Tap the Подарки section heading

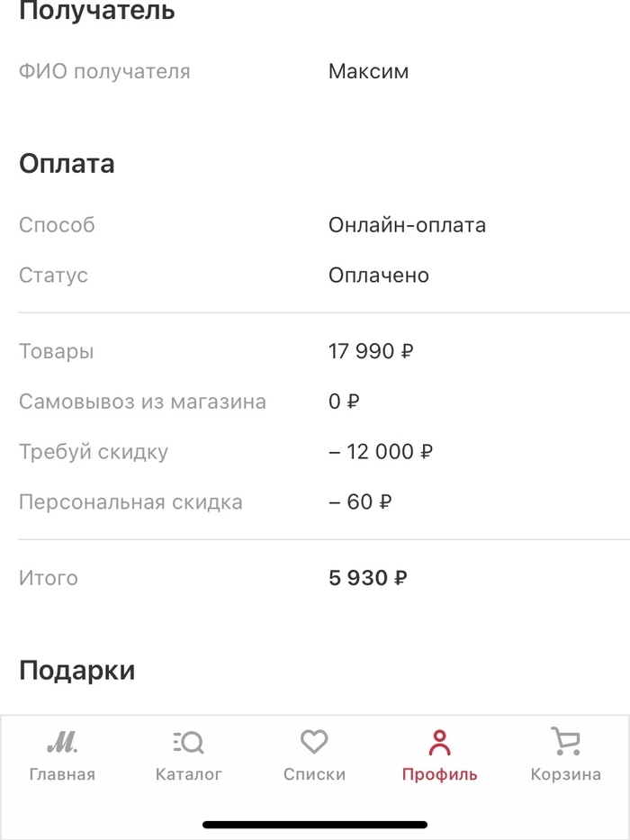pos(77,671)
